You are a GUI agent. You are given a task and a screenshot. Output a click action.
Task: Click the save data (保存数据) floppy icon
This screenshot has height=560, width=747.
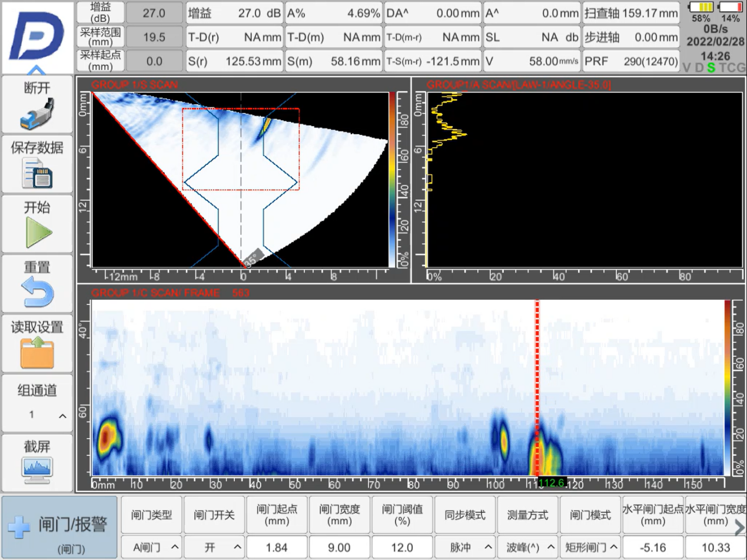pyautogui.click(x=36, y=174)
